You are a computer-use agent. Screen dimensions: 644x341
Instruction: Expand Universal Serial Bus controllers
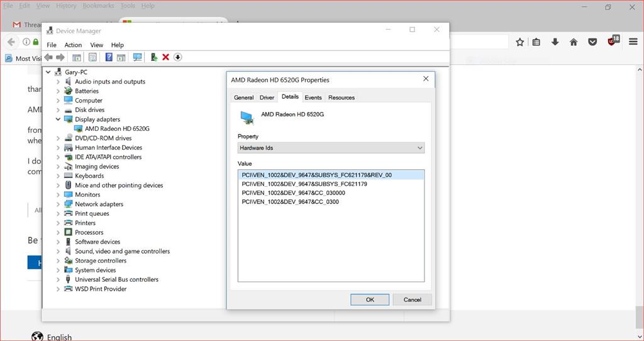[x=58, y=279]
